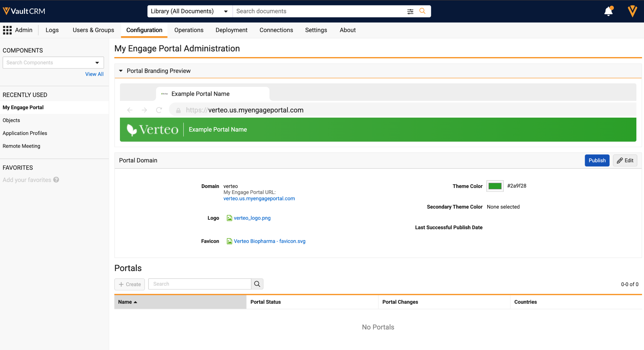The width and height of the screenshot is (644, 350).
Task: Click the favorites help question icon
Action: pyautogui.click(x=56, y=180)
